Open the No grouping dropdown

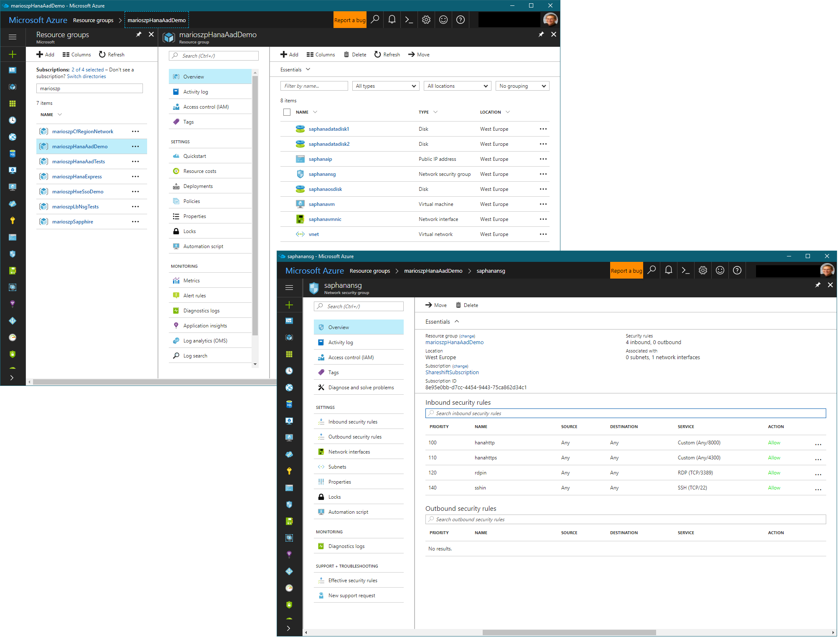[522, 86]
